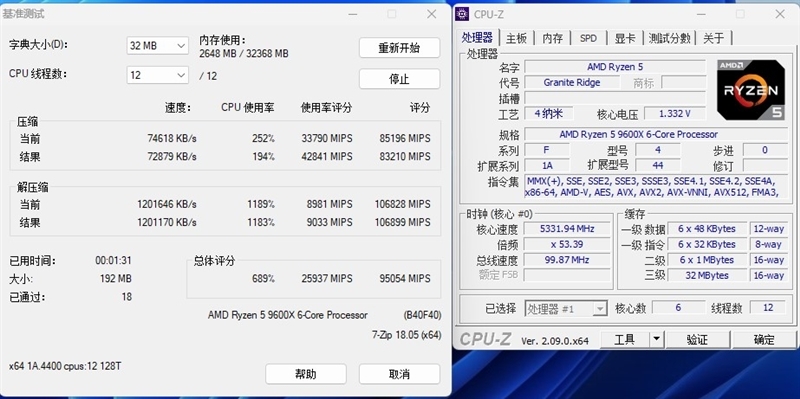The image size is (800, 399).
Task: Click the 帮助 button
Action: 306,374
